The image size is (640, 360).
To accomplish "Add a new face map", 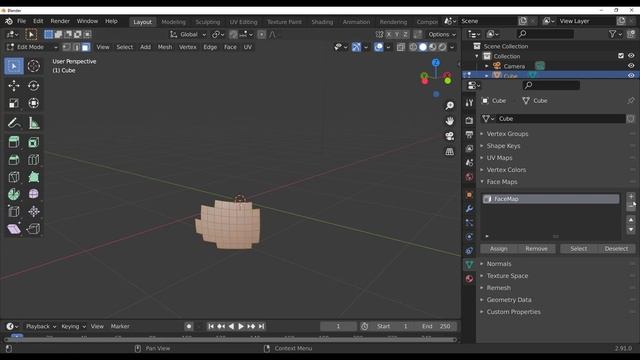I will point(631,196).
